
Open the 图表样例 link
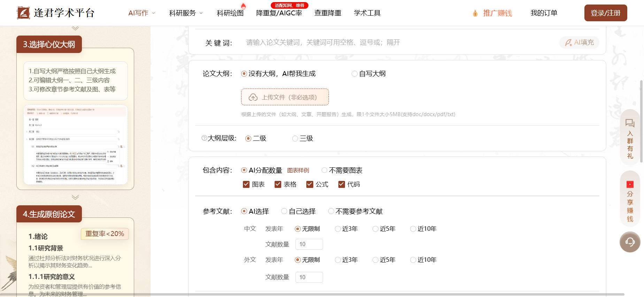coord(298,170)
